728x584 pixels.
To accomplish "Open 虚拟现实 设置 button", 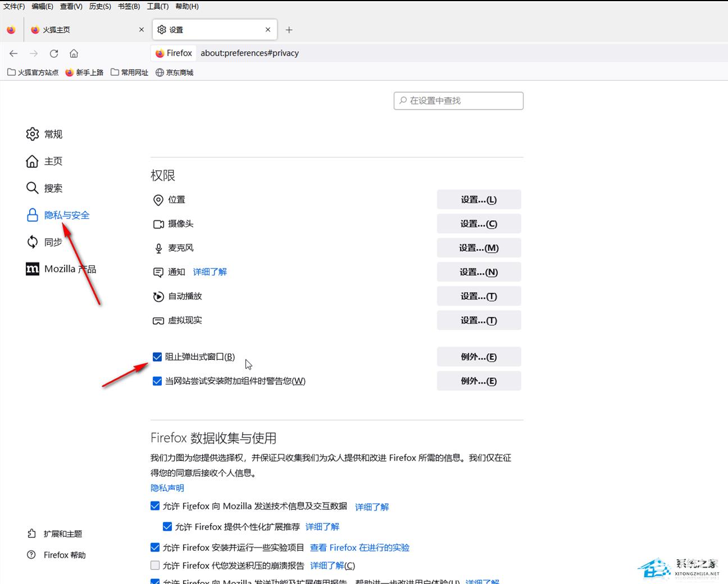I will [479, 320].
